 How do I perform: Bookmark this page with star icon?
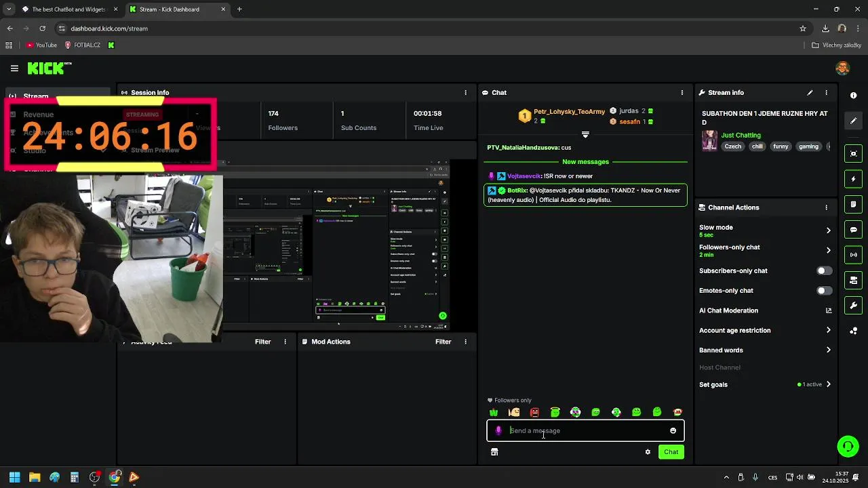click(803, 28)
